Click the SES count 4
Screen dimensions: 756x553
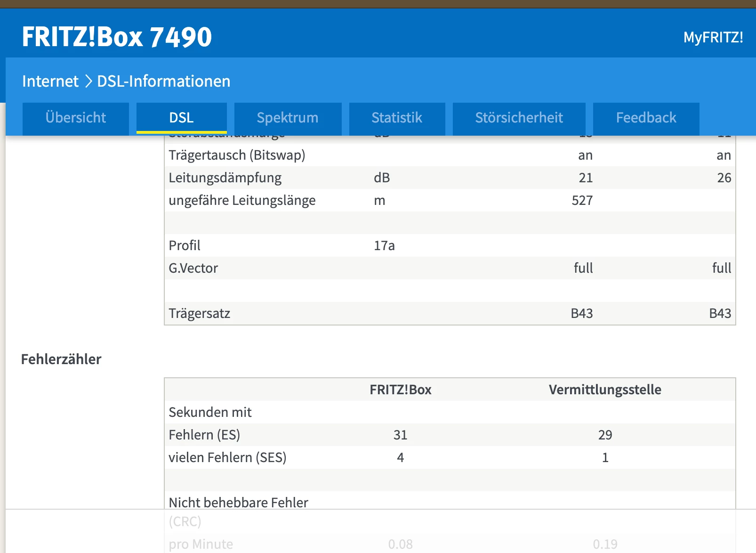[x=401, y=457]
